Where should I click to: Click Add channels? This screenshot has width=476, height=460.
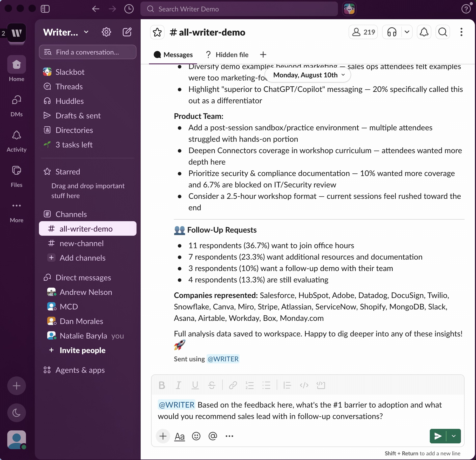tap(88, 258)
